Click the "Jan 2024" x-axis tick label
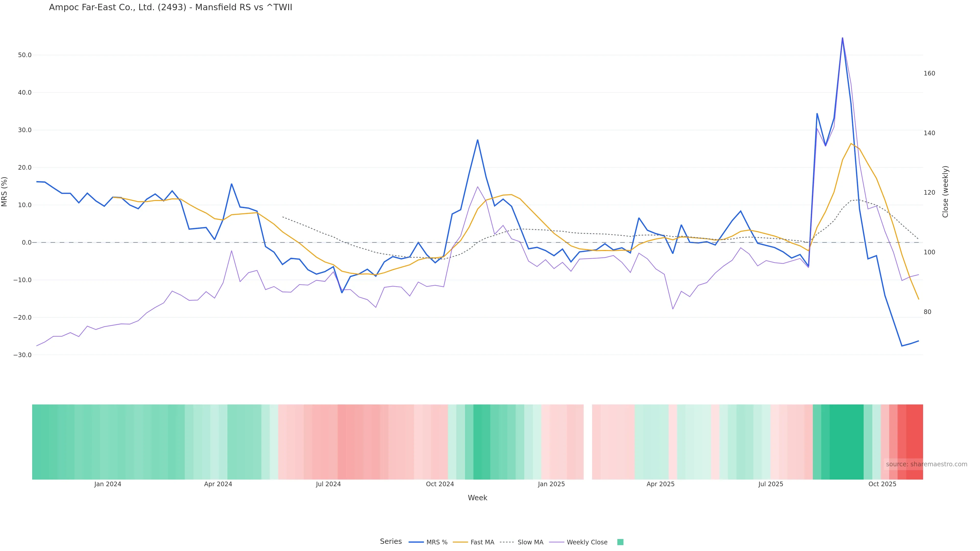Screen dimensions: 980x551 (108, 484)
